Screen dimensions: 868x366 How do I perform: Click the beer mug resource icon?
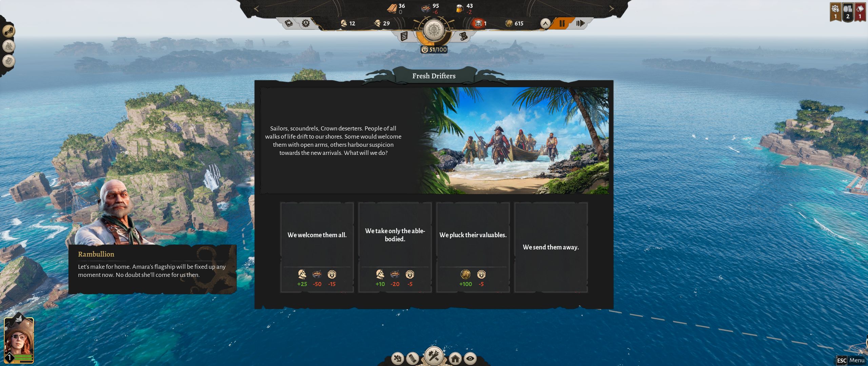pyautogui.click(x=460, y=8)
